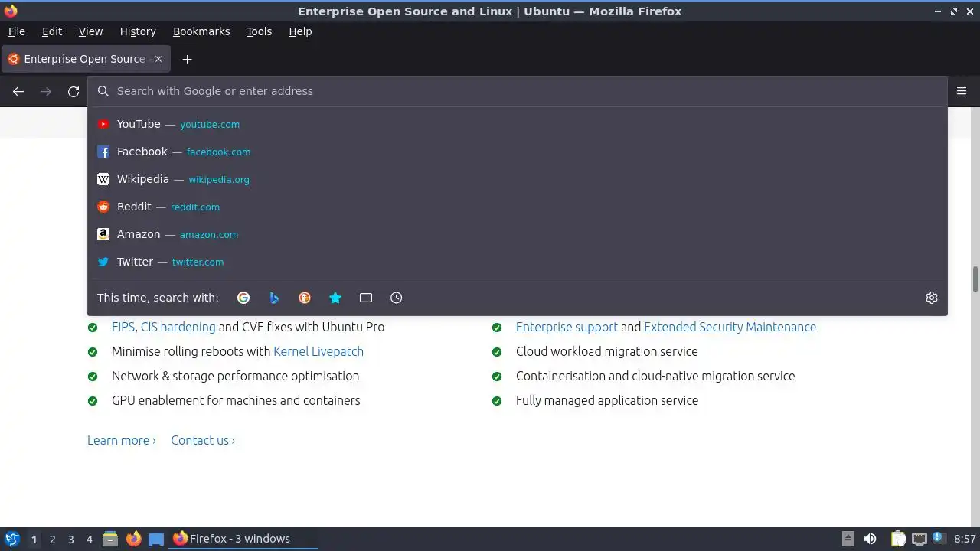Image resolution: width=980 pixels, height=551 pixels.
Task: Open the Enterprise support link
Action: tap(567, 327)
